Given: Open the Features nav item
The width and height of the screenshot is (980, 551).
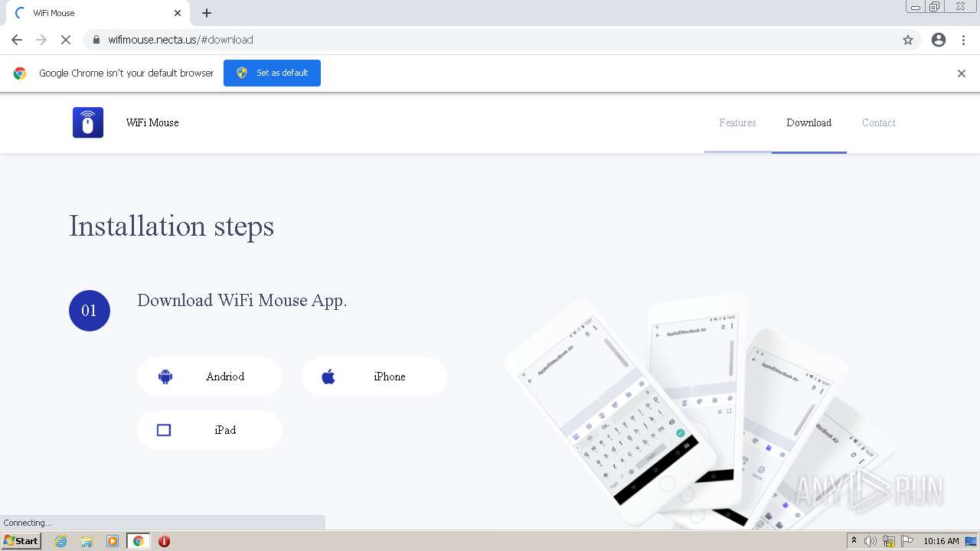Looking at the screenshot, I should [x=737, y=122].
